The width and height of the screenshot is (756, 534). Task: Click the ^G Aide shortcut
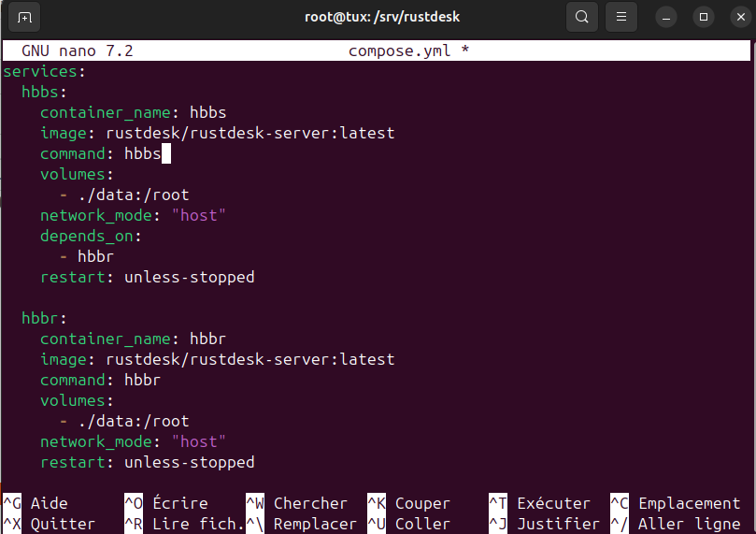click(36, 503)
